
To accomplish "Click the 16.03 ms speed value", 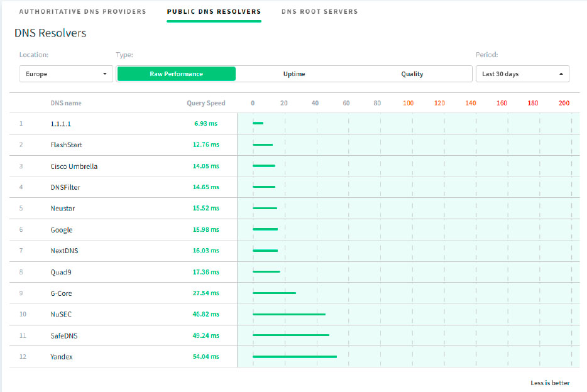I will [206, 250].
